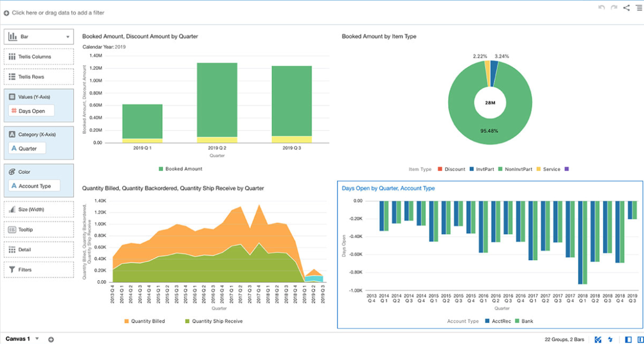Select the Days Open measure pill
Viewport: 644px width, 344px height.
(32, 111)
